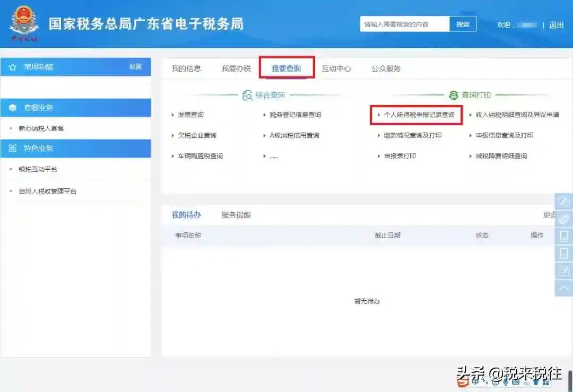Click the green 查询打印 section icon
573x392 pixels.
pyautogui.click(x=453, y=95)
